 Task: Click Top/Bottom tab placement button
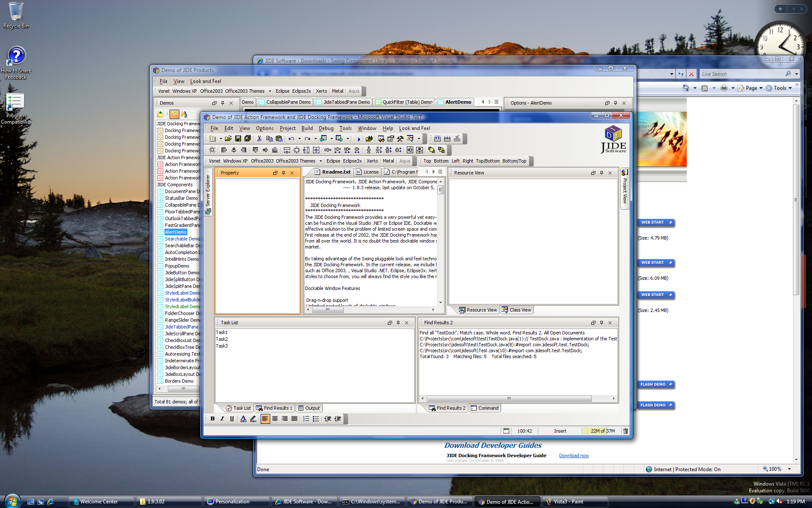[488, 161]
